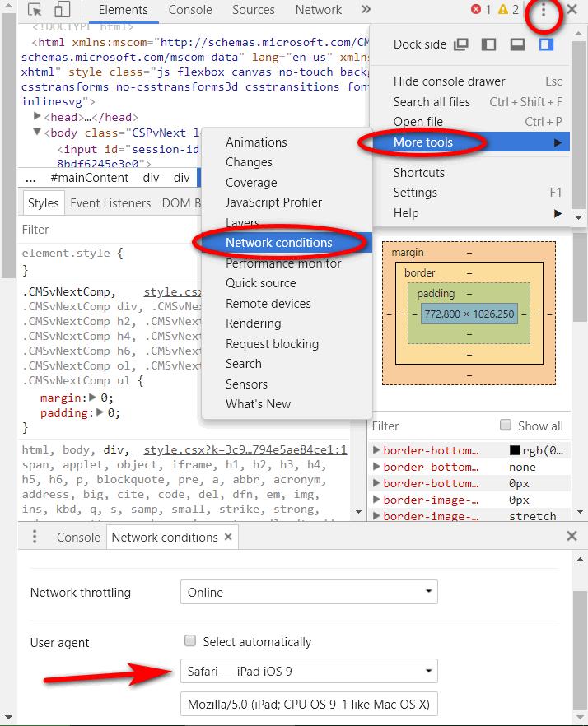Image resolution: width=588 pixels, height=726 pixels.
Task: Click the yellow warning count icon
Action: [502, 9]
